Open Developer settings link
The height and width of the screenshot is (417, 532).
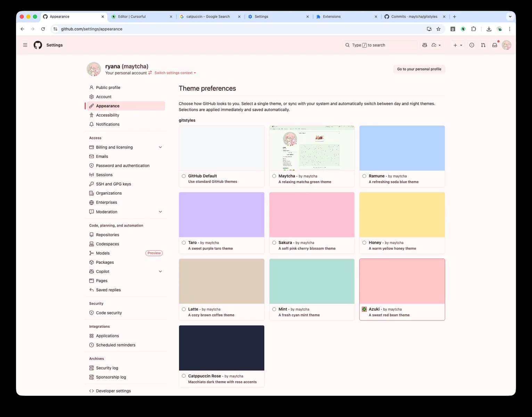pos(125,391)
